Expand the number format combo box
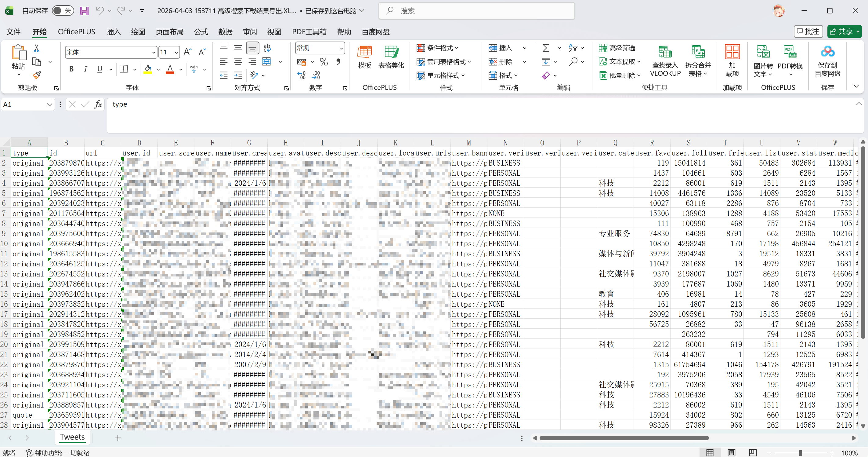 pos(341,48)
